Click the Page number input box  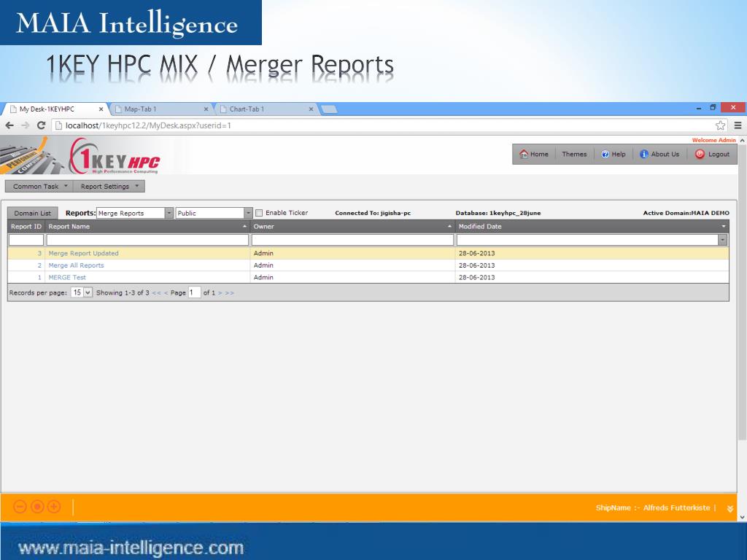[x=194, y=292]
